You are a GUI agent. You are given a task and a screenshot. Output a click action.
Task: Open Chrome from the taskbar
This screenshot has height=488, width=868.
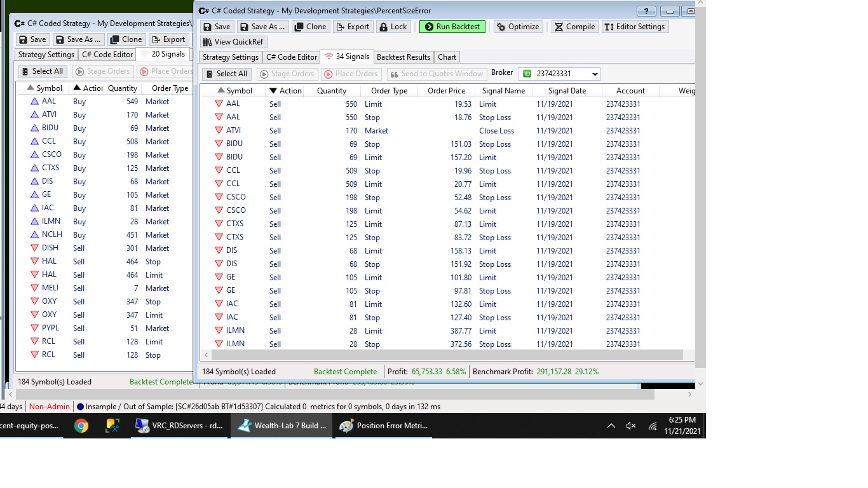(81, 426)
